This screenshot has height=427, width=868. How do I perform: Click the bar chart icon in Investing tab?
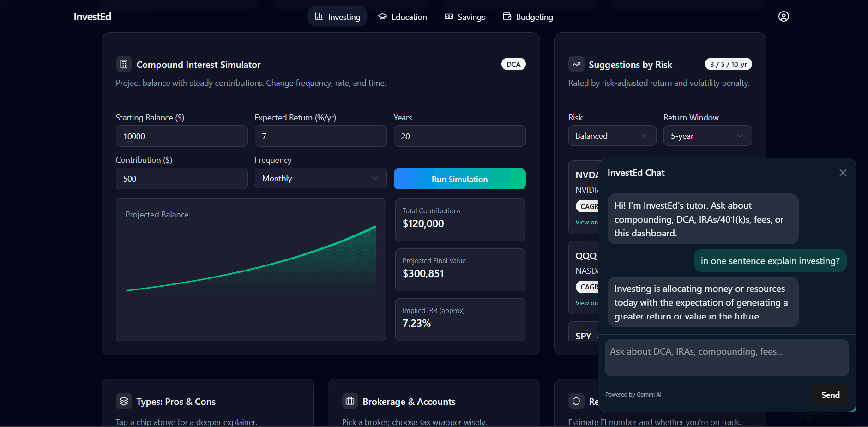[x=319, y=17]
